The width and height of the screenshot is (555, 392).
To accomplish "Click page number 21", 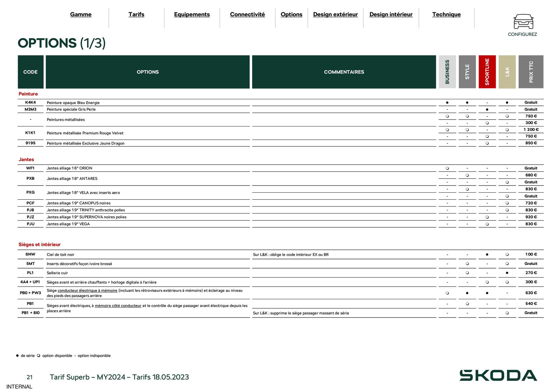I will click(29, 377).
